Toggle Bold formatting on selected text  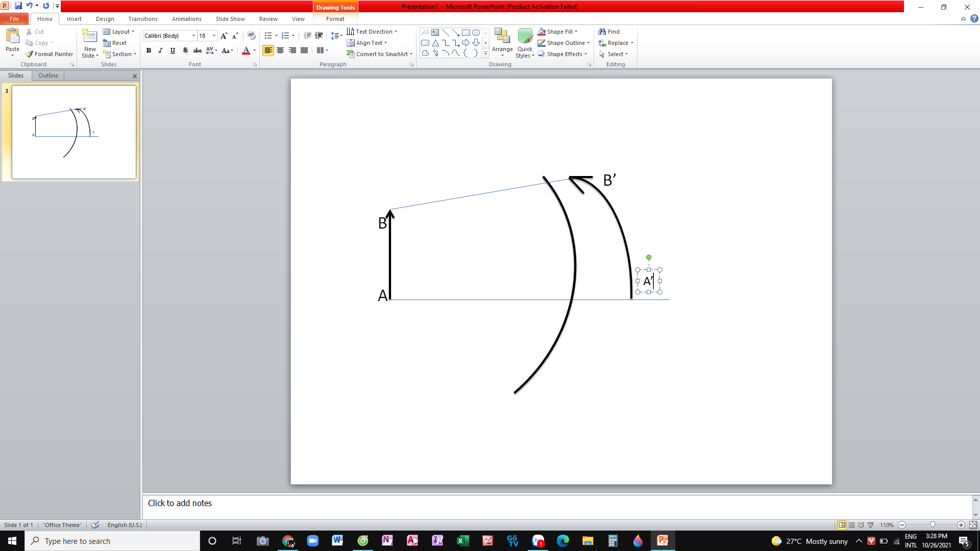148,51
